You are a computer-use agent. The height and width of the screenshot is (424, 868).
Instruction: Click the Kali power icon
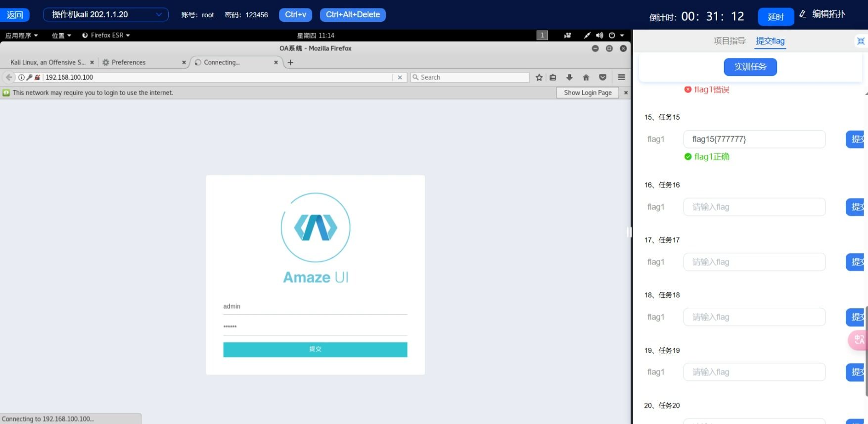(612, 35)
